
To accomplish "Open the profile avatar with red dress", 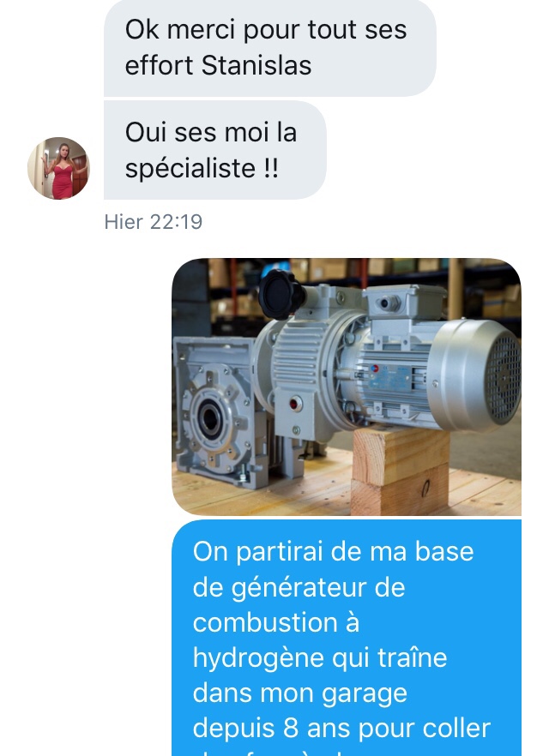I will pos(58,168).
